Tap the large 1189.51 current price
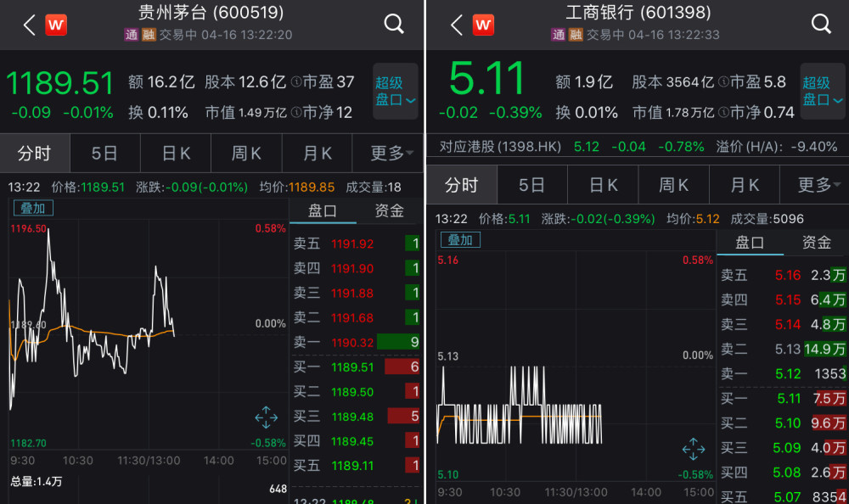This screenshot has width=849, height=504. [x=59, y=83]
